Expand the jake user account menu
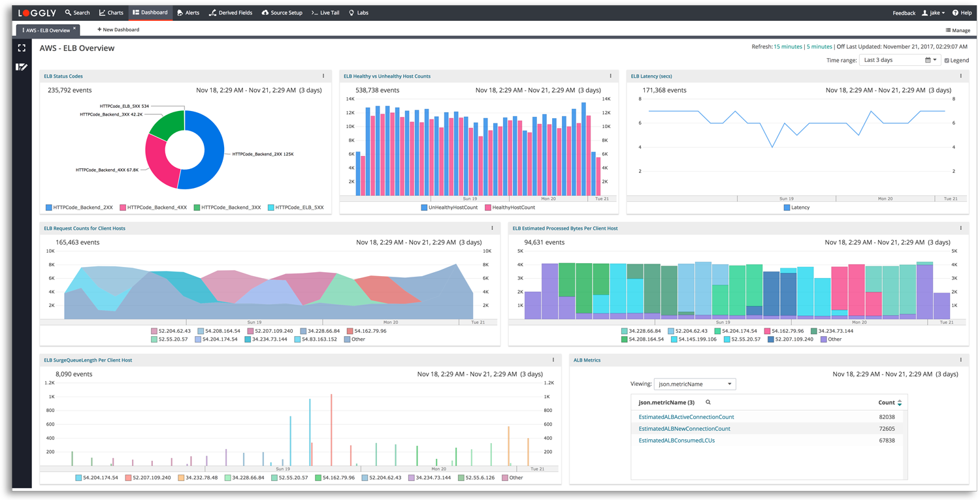This screenshot has height=500, width=980. click(x=933, y=13)
